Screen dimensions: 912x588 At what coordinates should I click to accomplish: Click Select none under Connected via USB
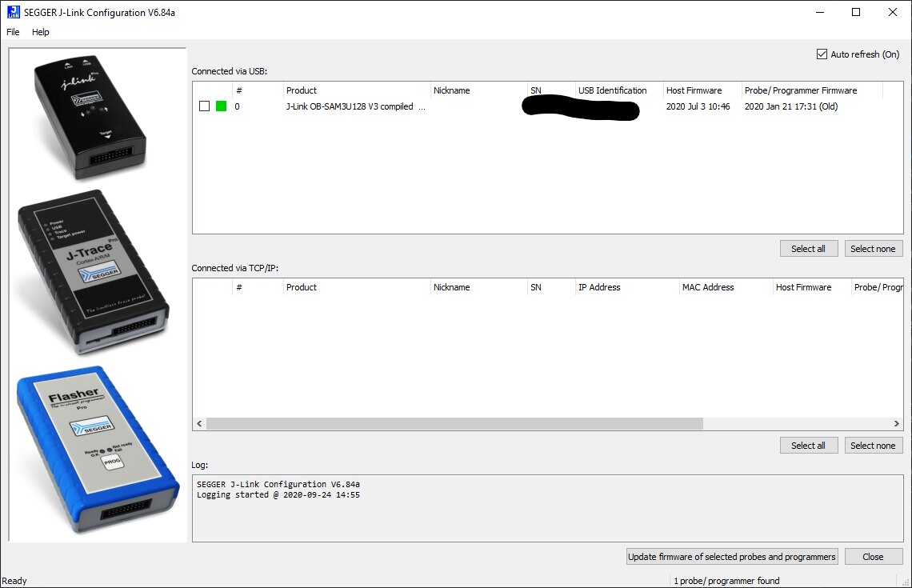tap(873, 248)
